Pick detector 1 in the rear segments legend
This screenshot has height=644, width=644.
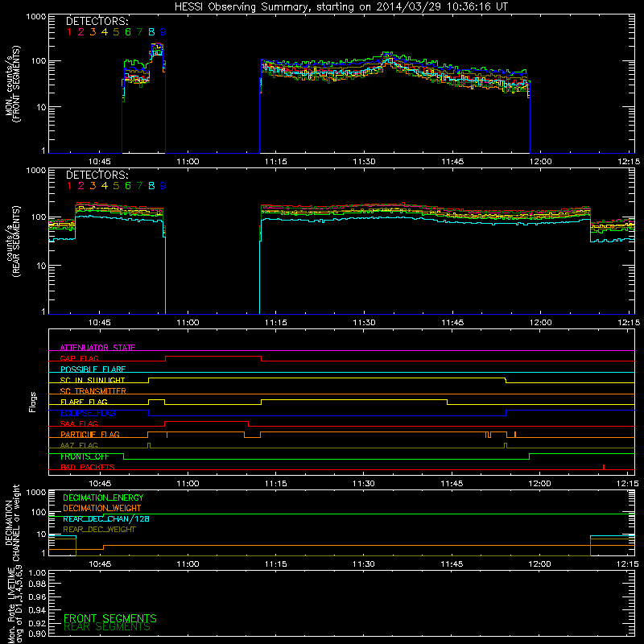(x=69, y=186)
